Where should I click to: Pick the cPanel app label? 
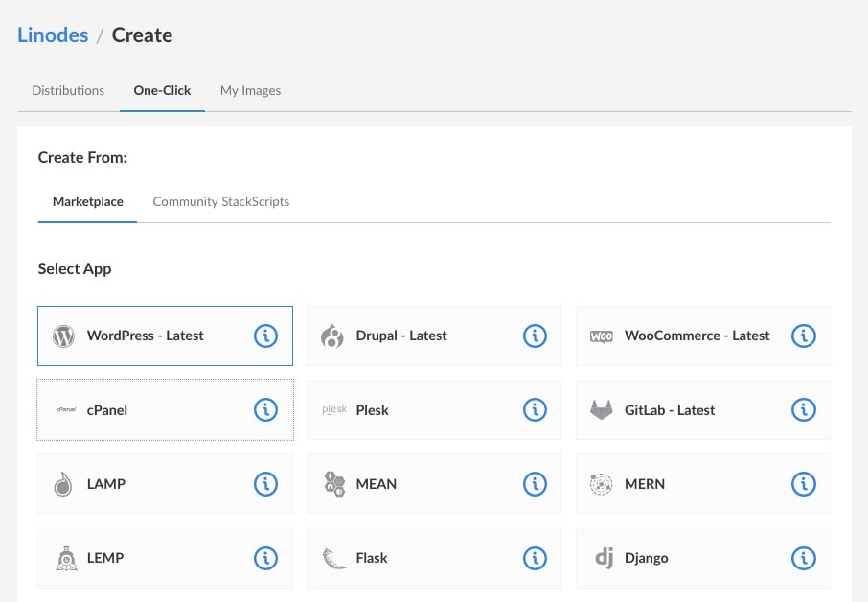click(107, 410)
